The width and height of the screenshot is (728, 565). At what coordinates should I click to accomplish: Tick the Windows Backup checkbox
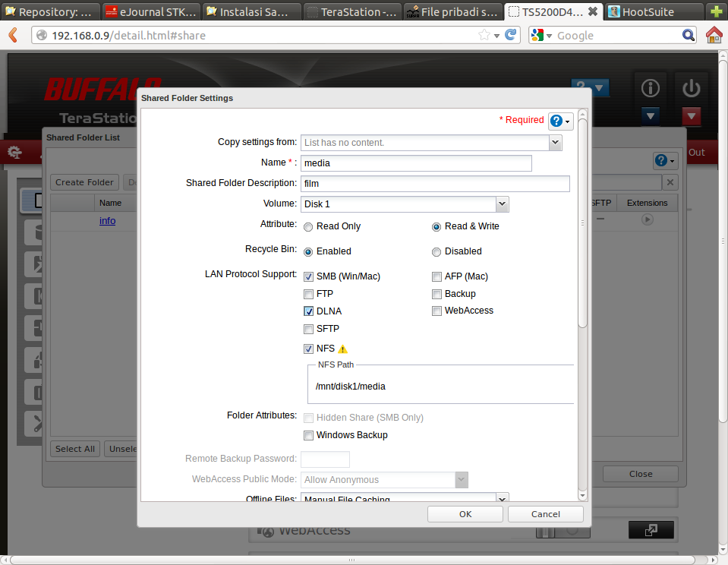(308, 435)
